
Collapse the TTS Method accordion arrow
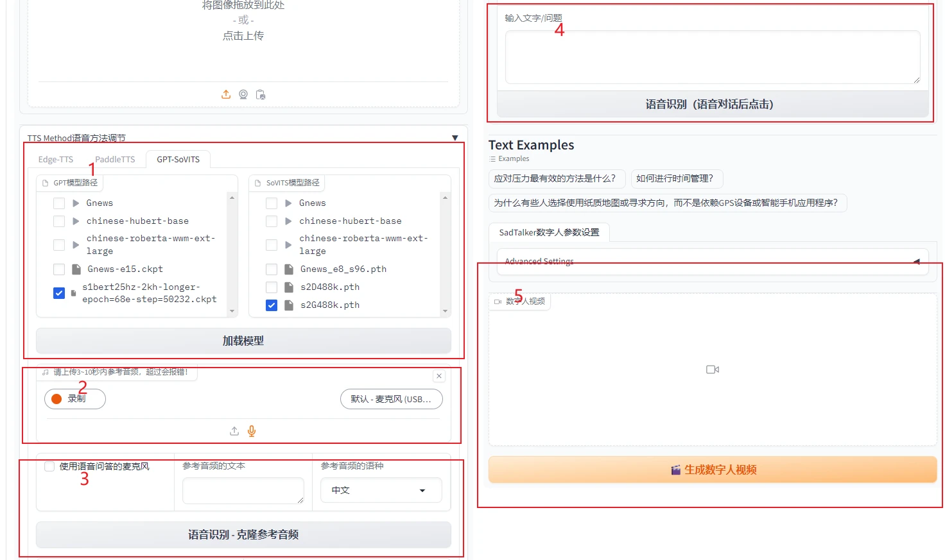click(455, 138)
